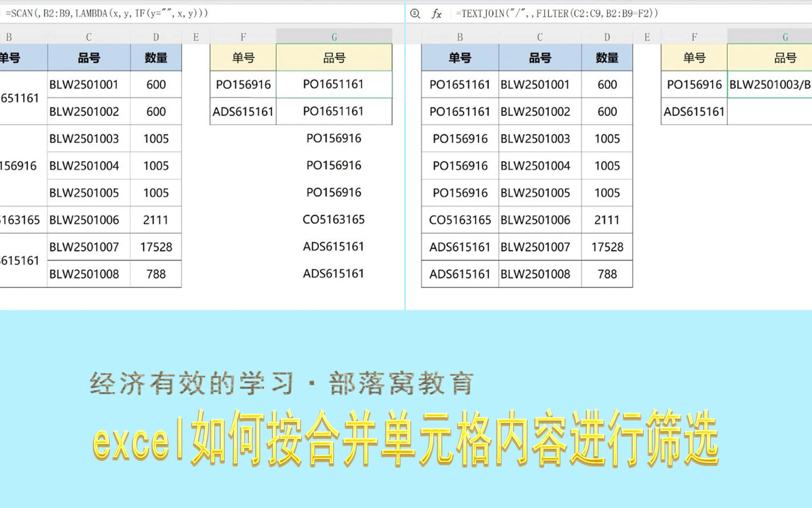The image size is (812, 508).
Task: Select the 17528 quantity cell in the left sheet
Action: pos(156,247)
